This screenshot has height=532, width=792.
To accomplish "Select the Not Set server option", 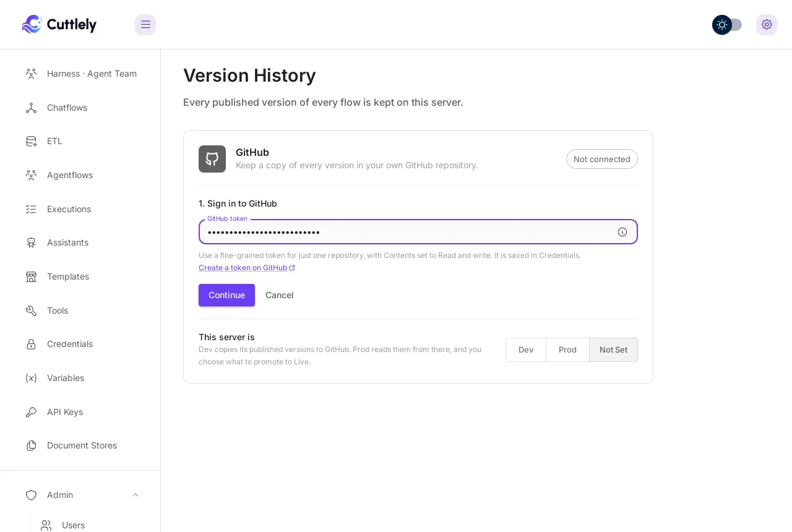I will coord(613,350).
